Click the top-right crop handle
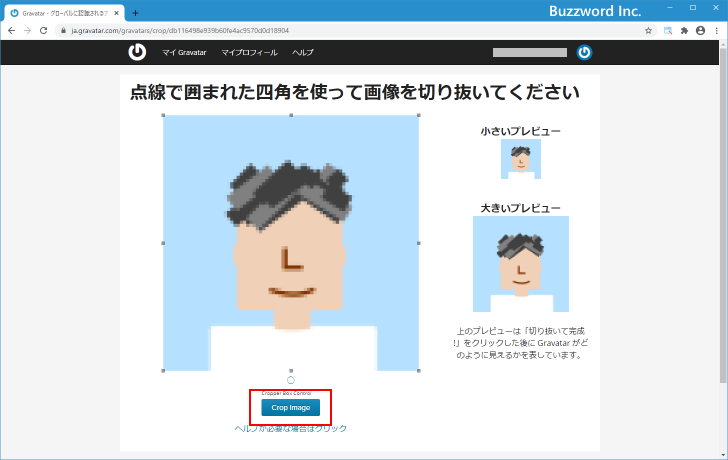This screenshot has width=728, height=460. click(419, 115)
